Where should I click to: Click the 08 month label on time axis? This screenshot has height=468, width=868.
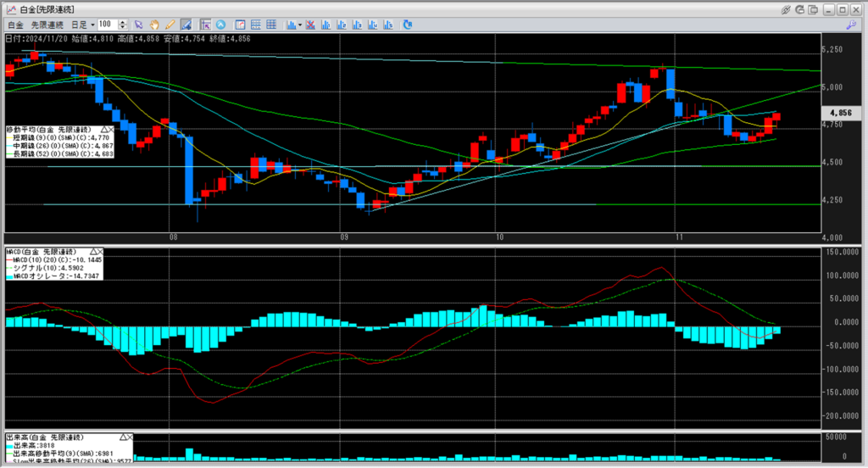tap(174, 237)
